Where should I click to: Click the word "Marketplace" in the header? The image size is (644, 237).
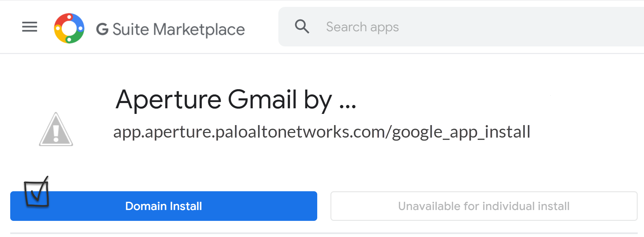[199, 29]
